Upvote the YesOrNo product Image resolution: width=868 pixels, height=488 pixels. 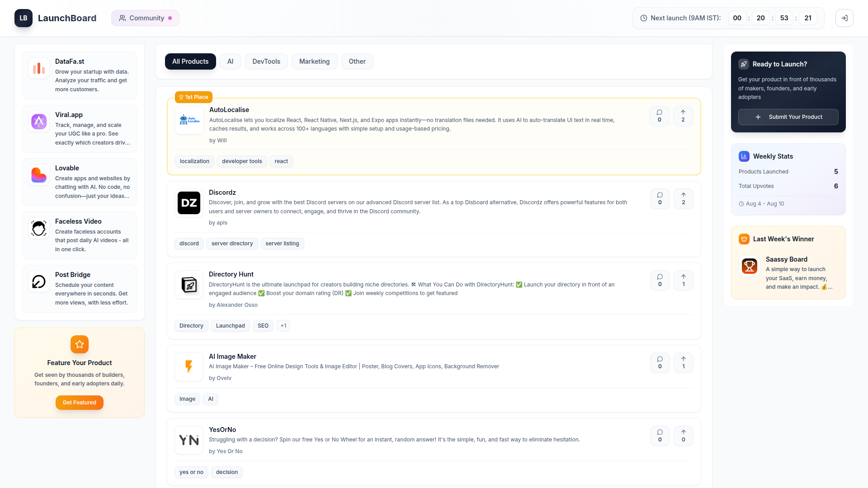click(683, 436)
